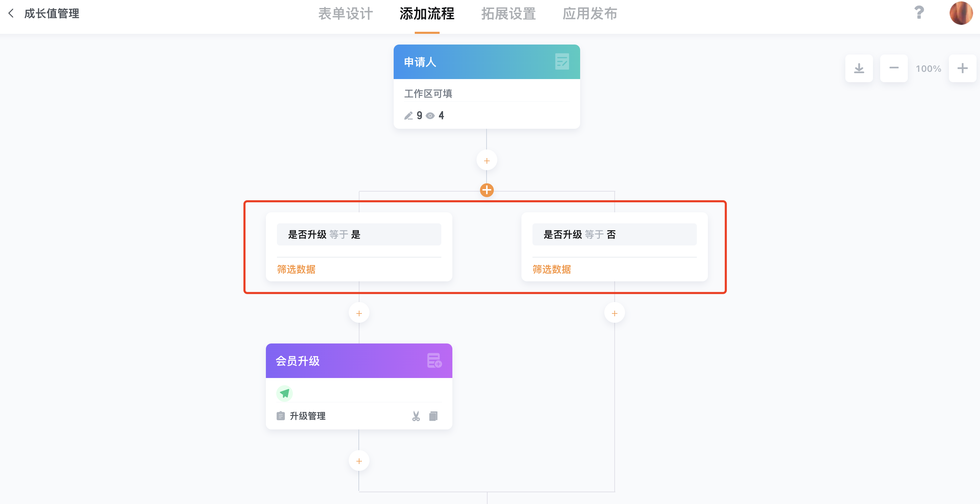Screen dimensions: 980x504
Task: Open the user avatar profile picture
Action: 961,13
